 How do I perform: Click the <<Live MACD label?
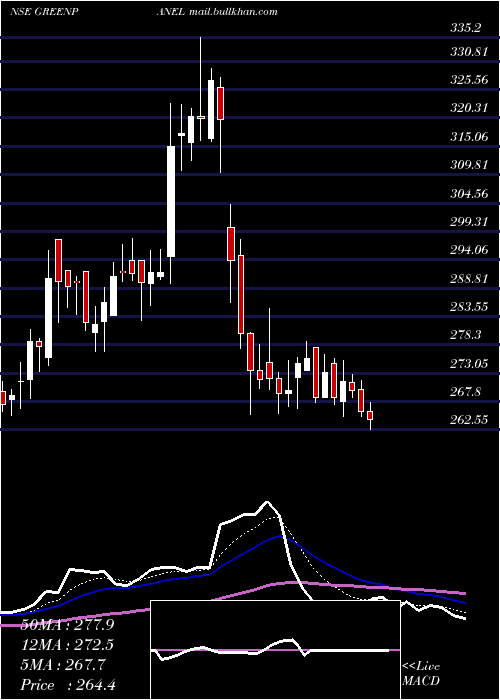pyautogui.click(x=421, y=674)
